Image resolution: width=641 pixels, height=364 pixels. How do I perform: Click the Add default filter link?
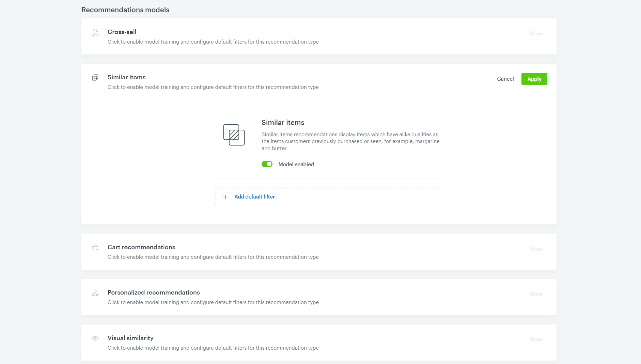[254, 197]
